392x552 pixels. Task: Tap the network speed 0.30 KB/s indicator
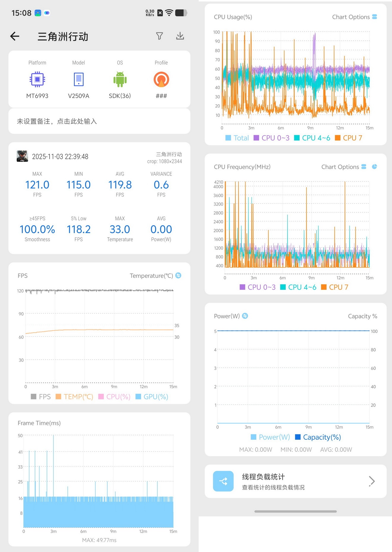(150, 13)
